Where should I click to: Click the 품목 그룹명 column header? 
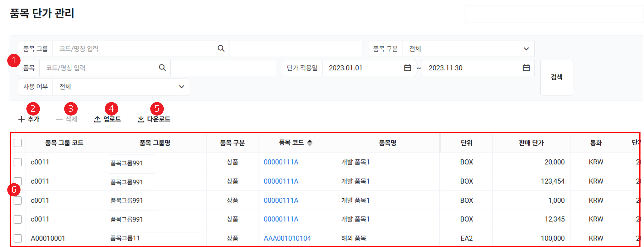(x=155, y=143)
